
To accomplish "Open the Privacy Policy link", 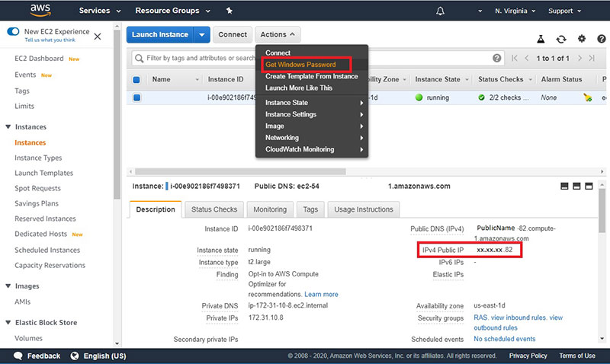I will pyautogui.click(x=528, y=356).
